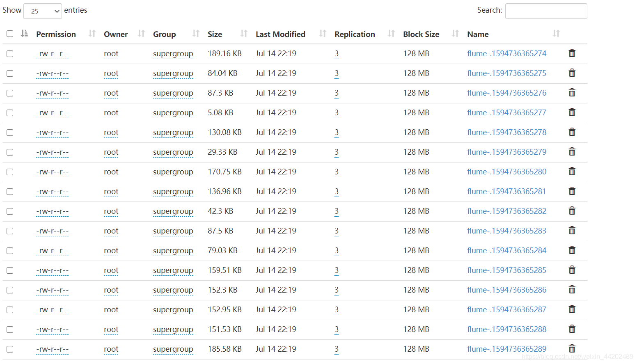Click Block Size 128 MB of flume-.1594736365287
The height and width of the screenshot is (364, 637).
pyautogui.click(x=416, y=309)
